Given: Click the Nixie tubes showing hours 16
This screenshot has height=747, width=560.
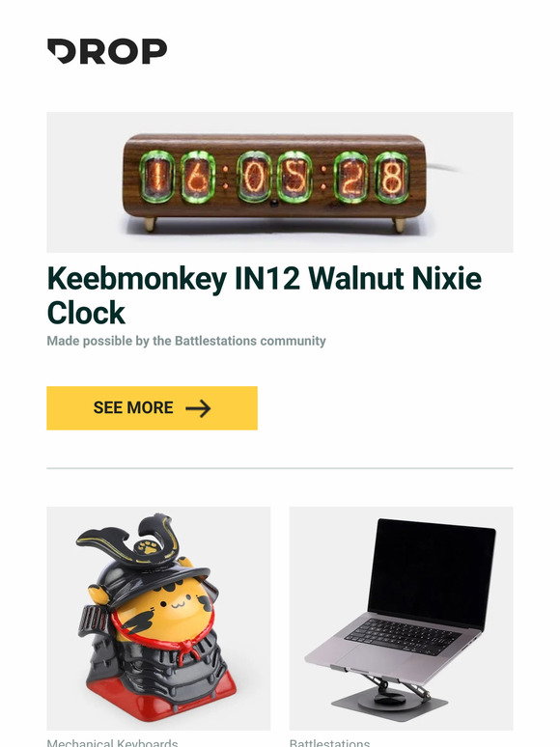Looking at the screenshot, I should [178, 178].
